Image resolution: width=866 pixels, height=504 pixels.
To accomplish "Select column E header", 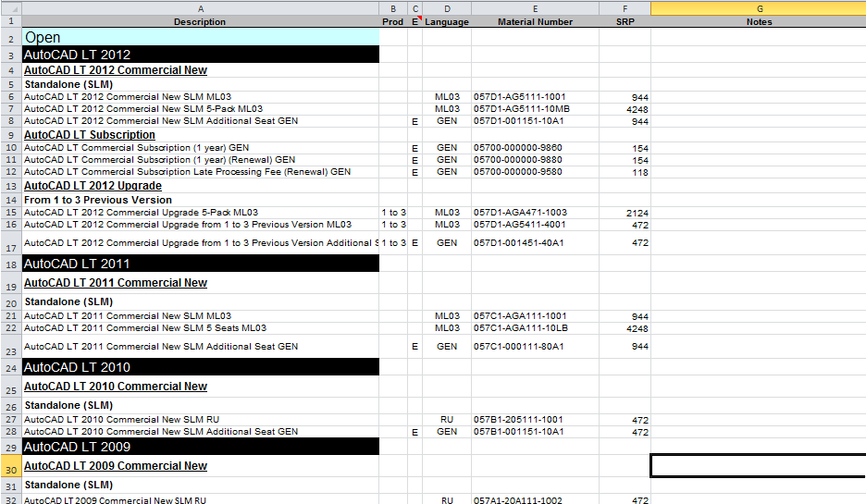I will coord(535,8).
